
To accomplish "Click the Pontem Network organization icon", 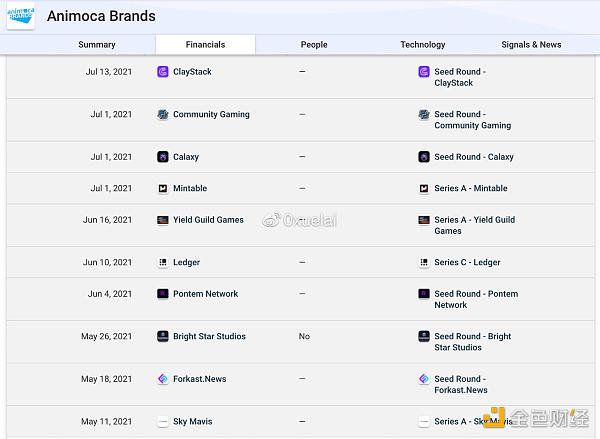I will [163, 294].
